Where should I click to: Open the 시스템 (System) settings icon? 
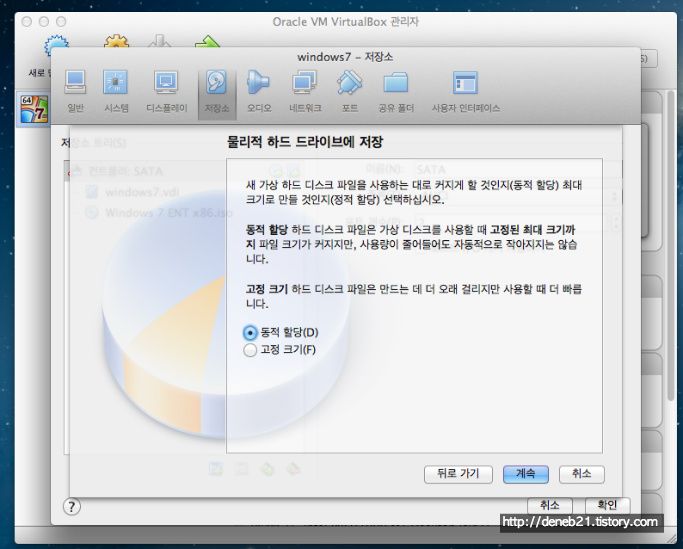[x=116, y=91]
